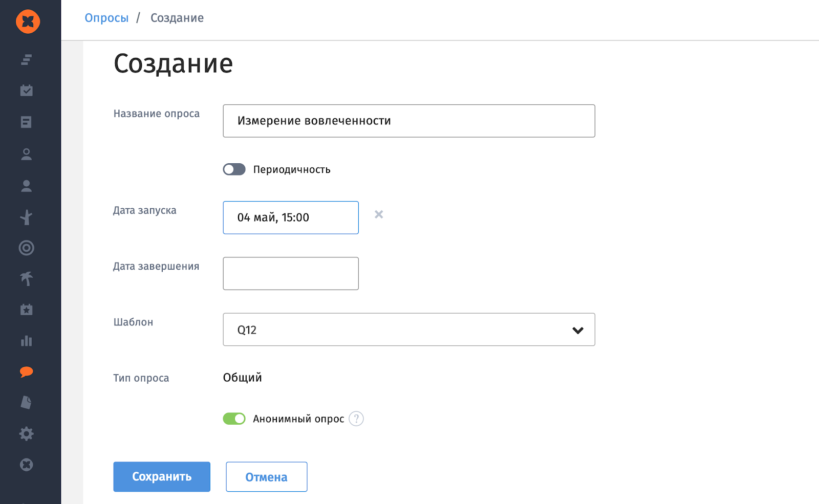
Task: Go to Опросы breadcrumb link
Action: (x=106, y=18)
